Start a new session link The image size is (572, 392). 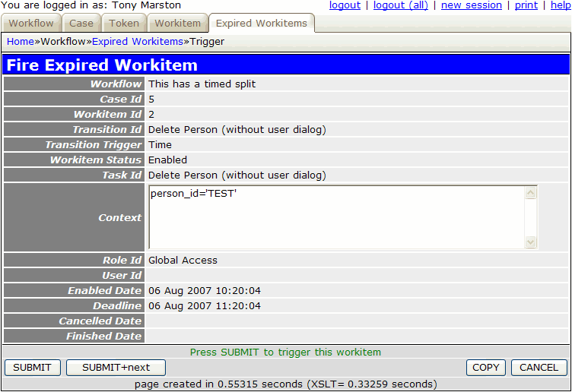(x=472, y=5)
